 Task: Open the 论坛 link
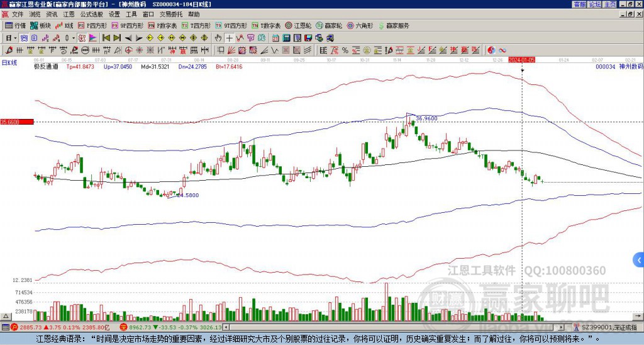[x=594, y=4]
